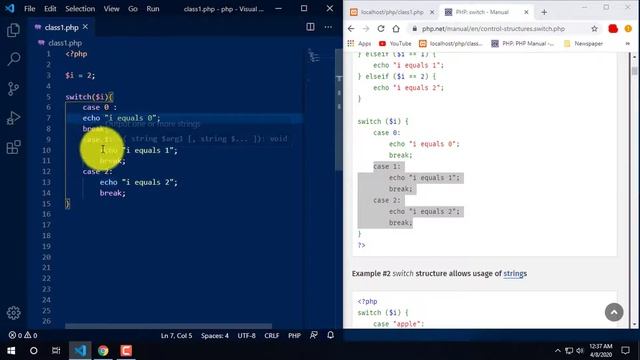The height and width of the screenshot is (360, 640).
Task: Click the Chrome icon on the taskbar
Action: 103,351
